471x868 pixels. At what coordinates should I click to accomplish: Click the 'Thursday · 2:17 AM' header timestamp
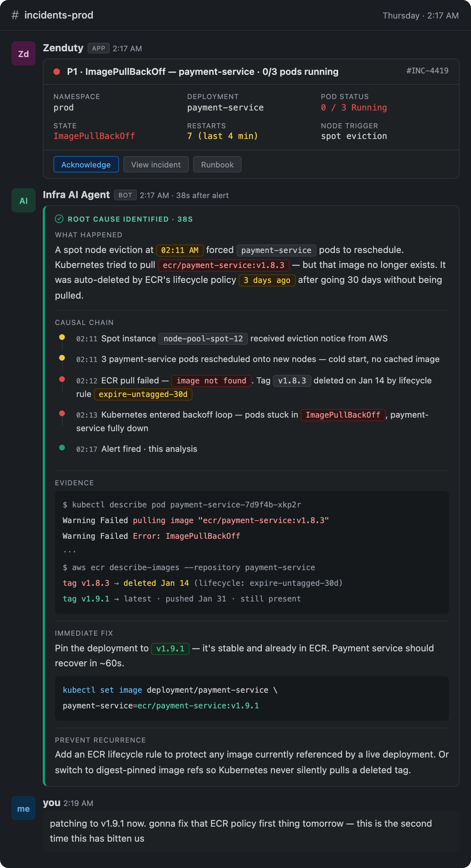(x=420, y=15)
